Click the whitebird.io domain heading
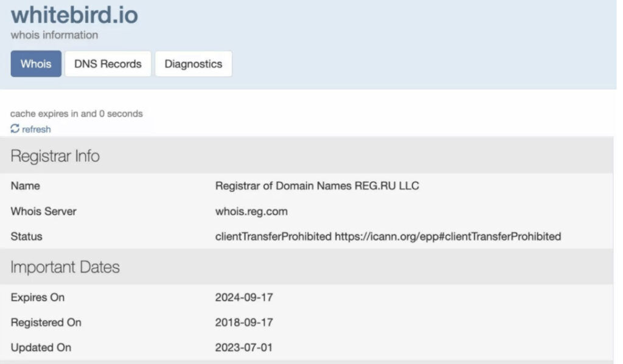Viewport: 623px width, 364px height. point(74,15)
